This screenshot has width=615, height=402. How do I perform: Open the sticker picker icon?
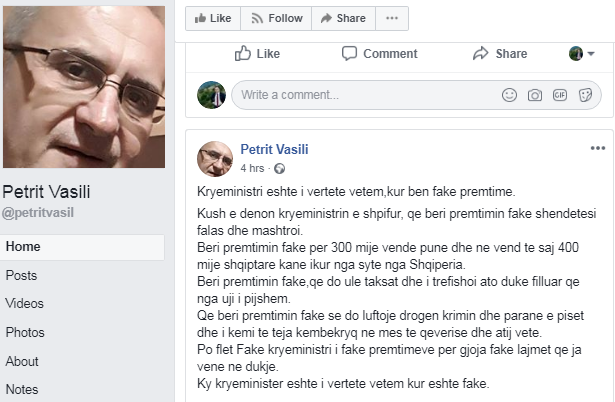pos(585,95)
